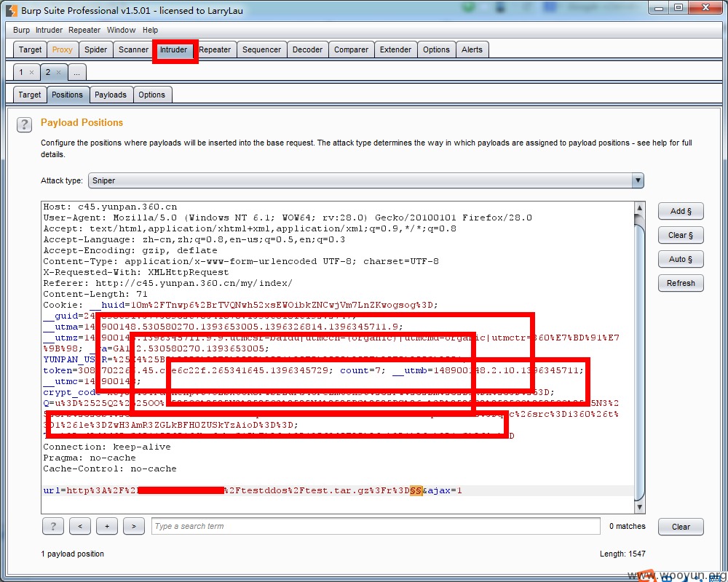Click the highlighted §§ payload marker
Viewport: 728px width, 582px height.
tap(416, 490)
